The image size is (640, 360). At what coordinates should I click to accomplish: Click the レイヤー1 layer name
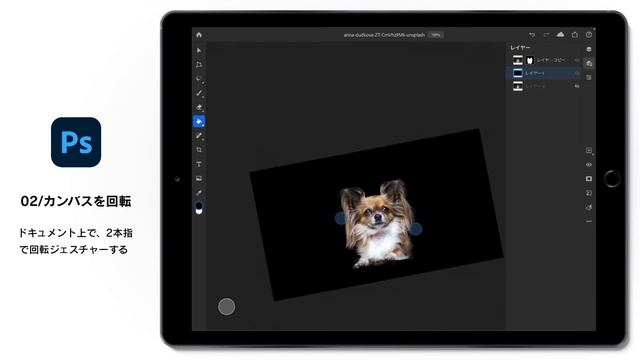point(535,73)
